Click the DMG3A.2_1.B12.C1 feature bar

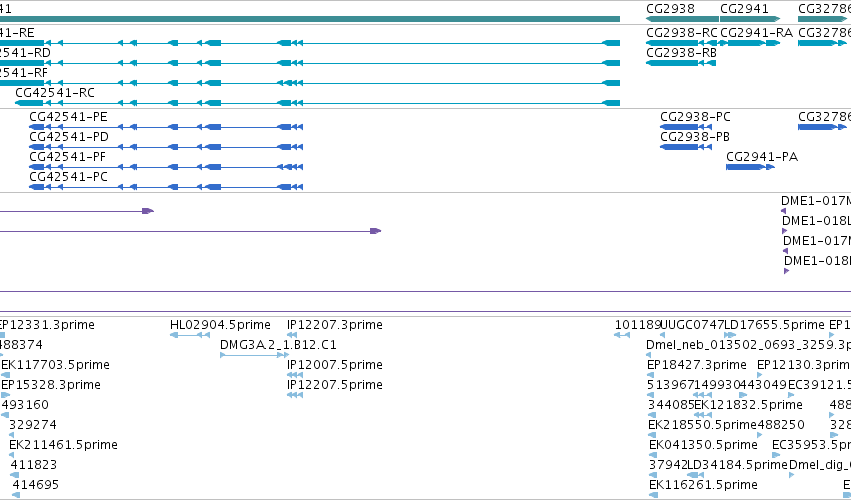pyautogui.click(x=255, y=355)
